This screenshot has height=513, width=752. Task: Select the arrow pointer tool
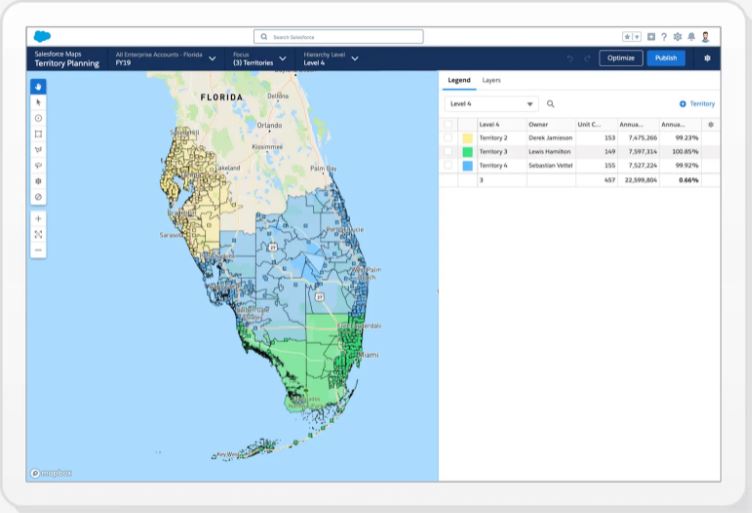(x=38, y=102)
